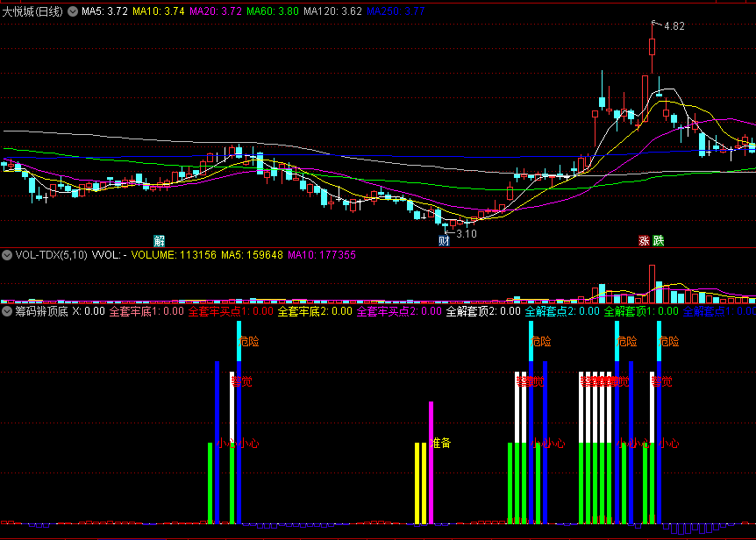Select the 筹码辨顶底 indicator name
The width and height of the screenshot is (756, 540).
41,311
